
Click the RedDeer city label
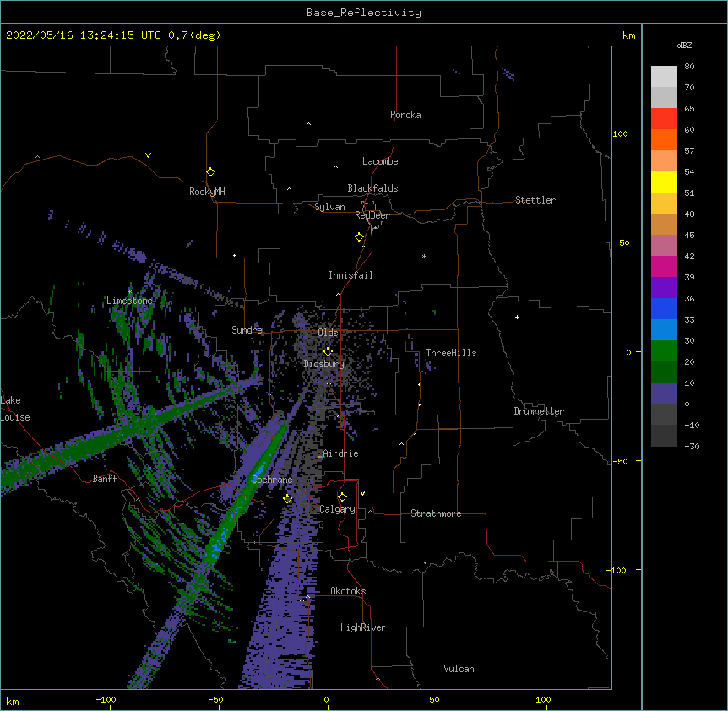pyautogui.click(x=372, y=215)
